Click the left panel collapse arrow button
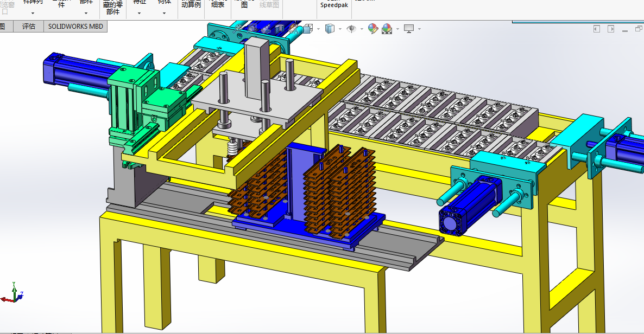The image size is (644, 334). [597, 29]
